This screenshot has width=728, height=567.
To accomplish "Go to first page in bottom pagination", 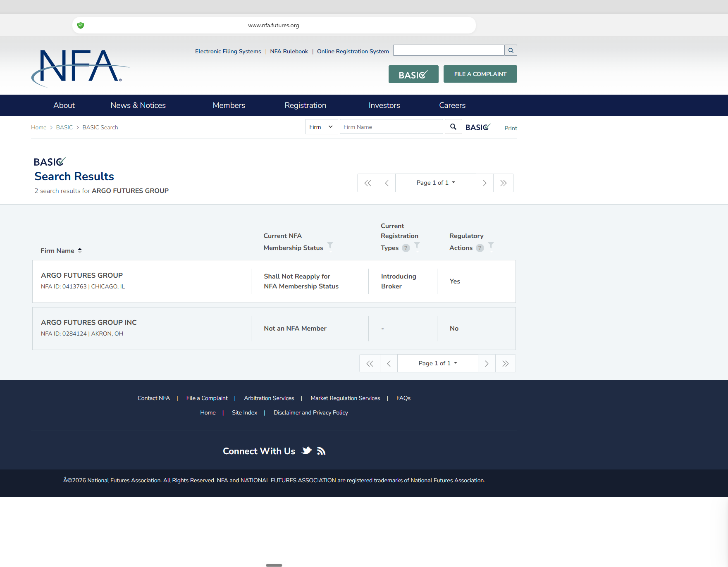I will (370, 364).
